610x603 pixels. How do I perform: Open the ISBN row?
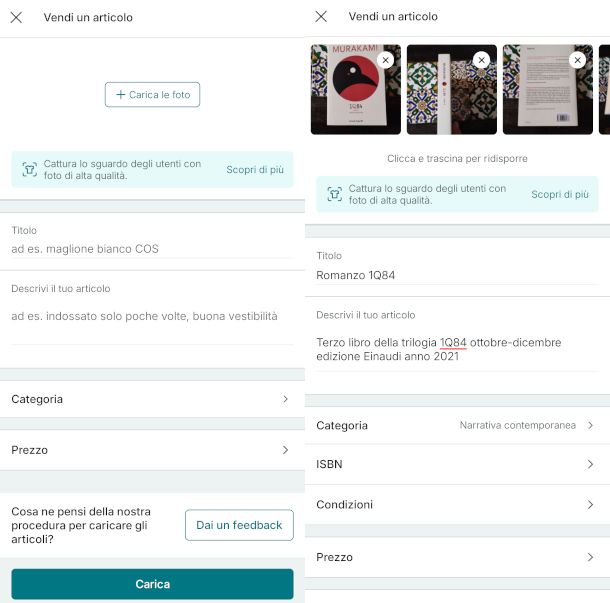(457, 465)
